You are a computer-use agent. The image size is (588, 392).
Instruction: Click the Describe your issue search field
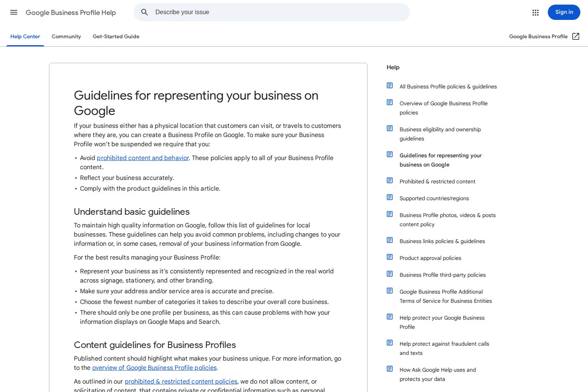(x=272, y=12)
